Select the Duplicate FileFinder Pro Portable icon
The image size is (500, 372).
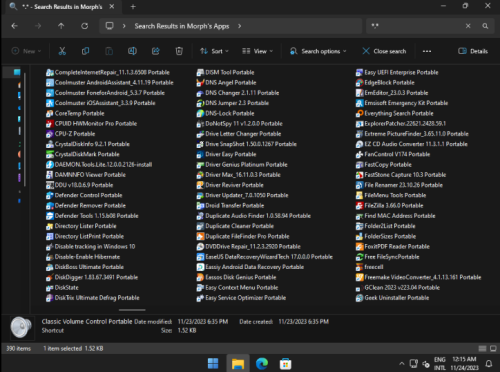pyautogui.click(x=200, y=236)
